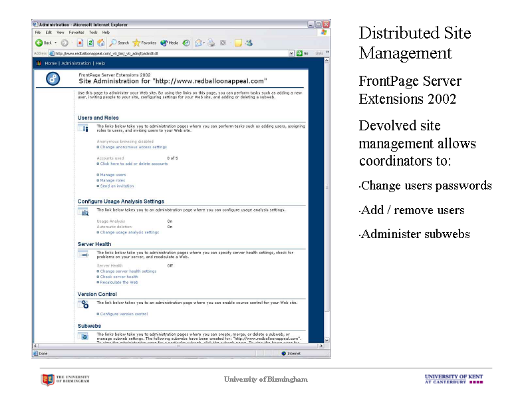This screenshot has height=399, width=532.
Task: Expand the Mail button dropdown arrow
Action: click(x=204, y=43)
